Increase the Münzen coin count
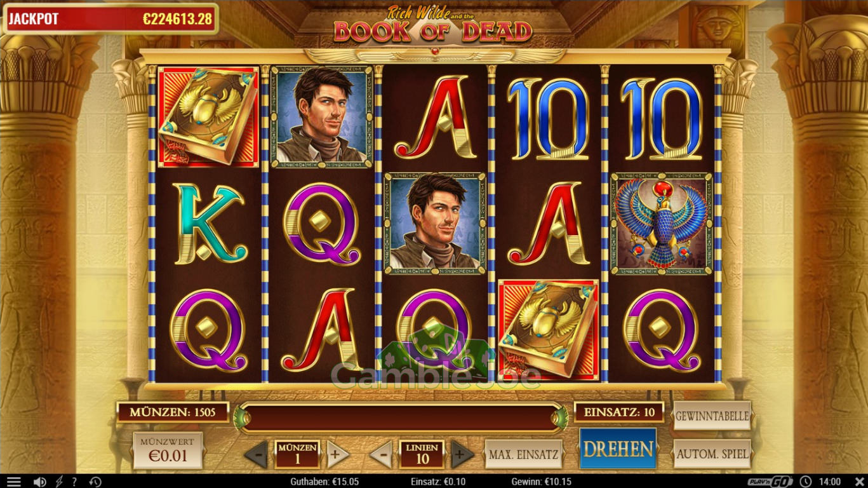This screenshot has height=488, width=868. [337, 455]
